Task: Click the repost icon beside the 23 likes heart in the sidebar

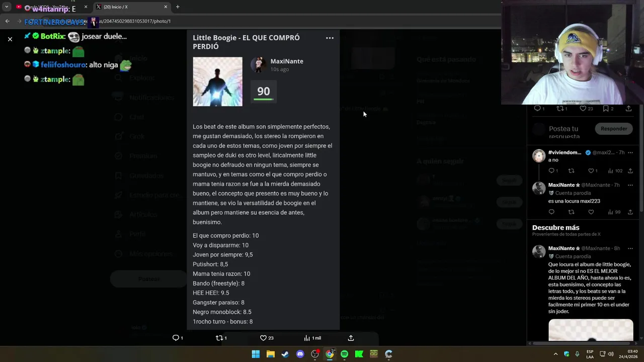Action: tap(560, 108)
